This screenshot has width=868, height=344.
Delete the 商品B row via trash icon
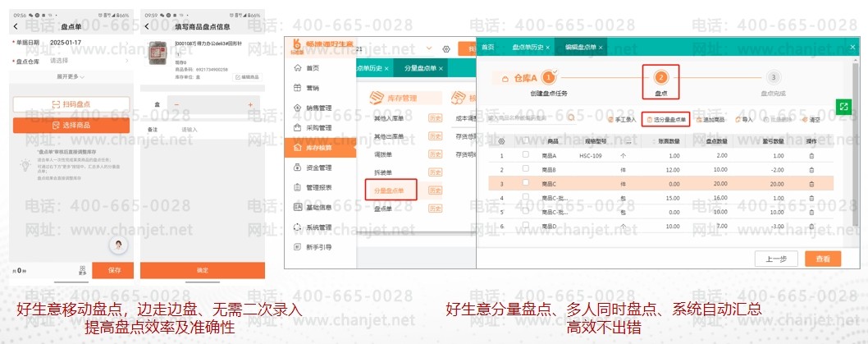[811, 170]
